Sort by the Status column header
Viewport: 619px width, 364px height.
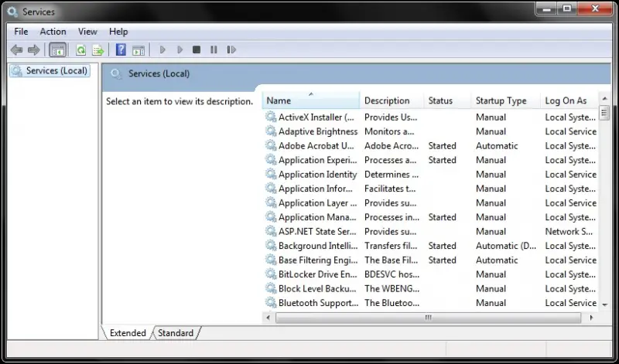pos(447,100)
